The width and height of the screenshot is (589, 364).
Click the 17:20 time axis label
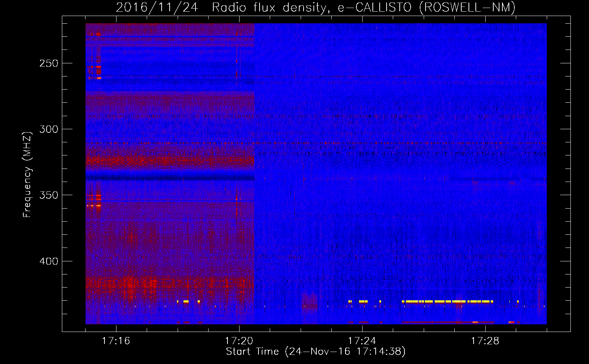(239, 341)
